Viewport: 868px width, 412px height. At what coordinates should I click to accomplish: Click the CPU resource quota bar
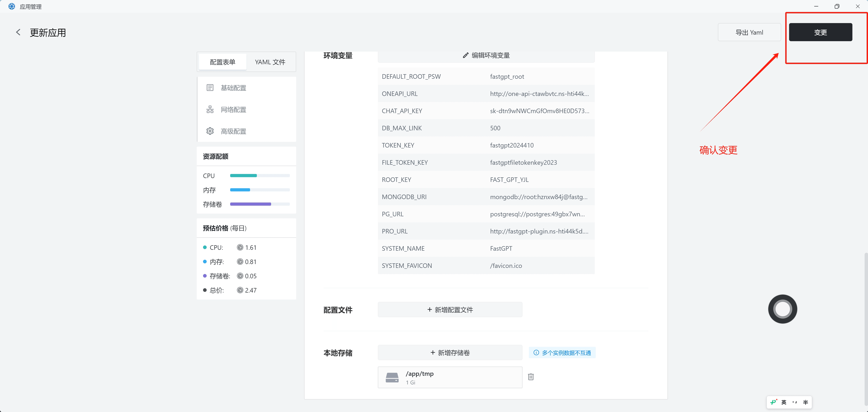click(260, 176)
